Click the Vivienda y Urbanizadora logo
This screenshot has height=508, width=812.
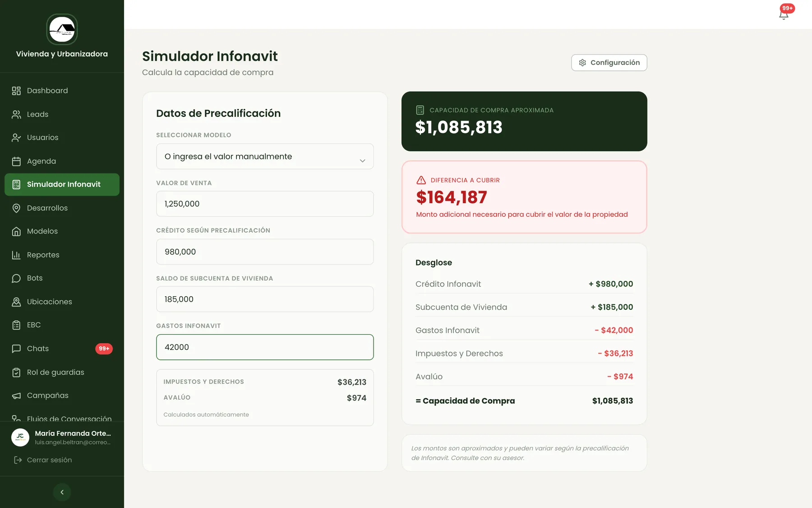[x=62, y=29]
